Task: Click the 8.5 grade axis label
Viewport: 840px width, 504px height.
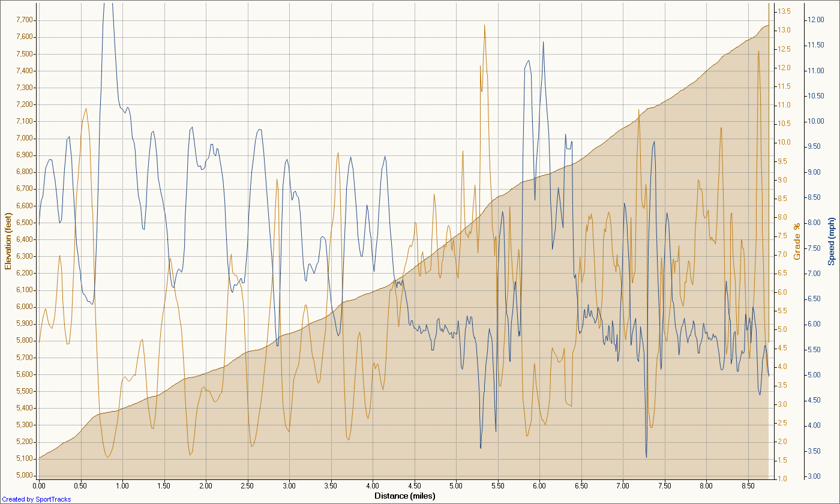Action: coord(783,199)
